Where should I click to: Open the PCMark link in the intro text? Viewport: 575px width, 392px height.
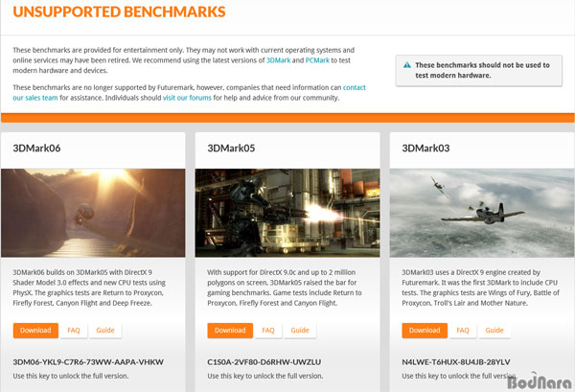(317, 60)
